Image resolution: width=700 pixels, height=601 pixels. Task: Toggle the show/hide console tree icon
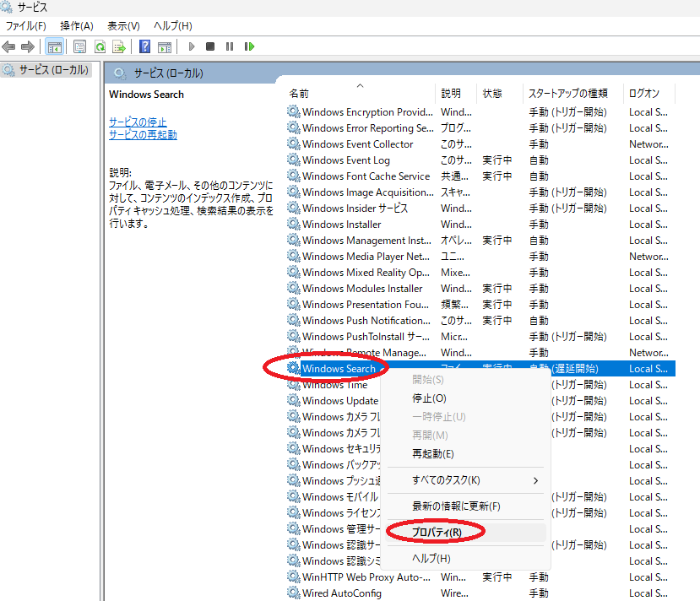[x=55, y=46]
